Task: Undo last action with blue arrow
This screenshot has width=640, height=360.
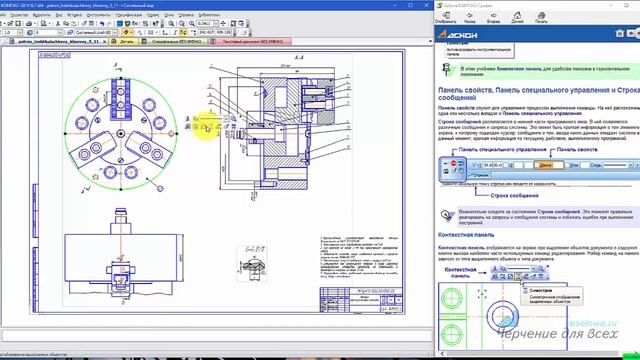Action: click(102, 23)
